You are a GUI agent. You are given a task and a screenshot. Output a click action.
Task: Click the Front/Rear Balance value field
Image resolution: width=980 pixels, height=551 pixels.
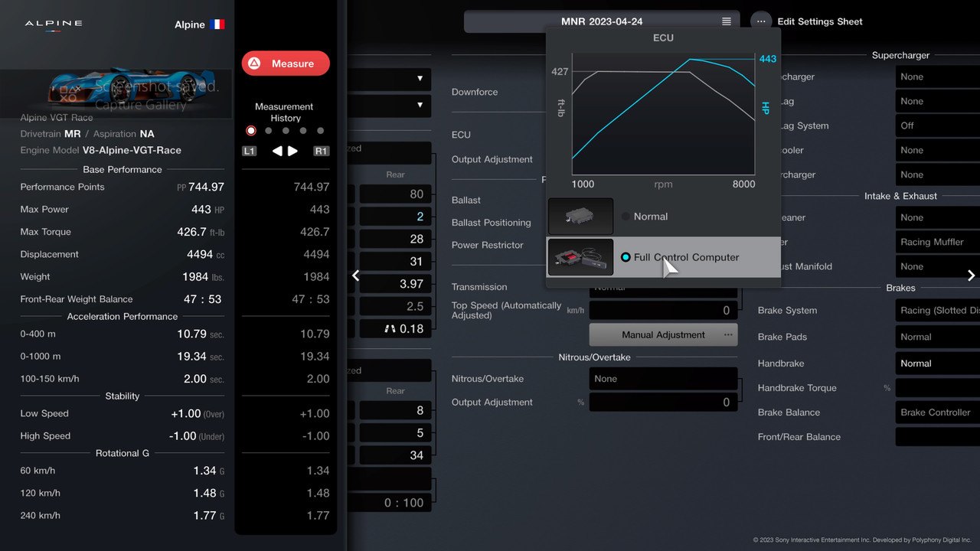938,437
